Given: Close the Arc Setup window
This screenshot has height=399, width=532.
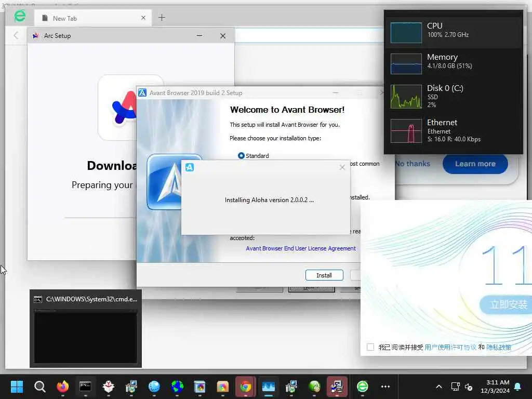Looking at the screenshot, I should coord(223,36).
